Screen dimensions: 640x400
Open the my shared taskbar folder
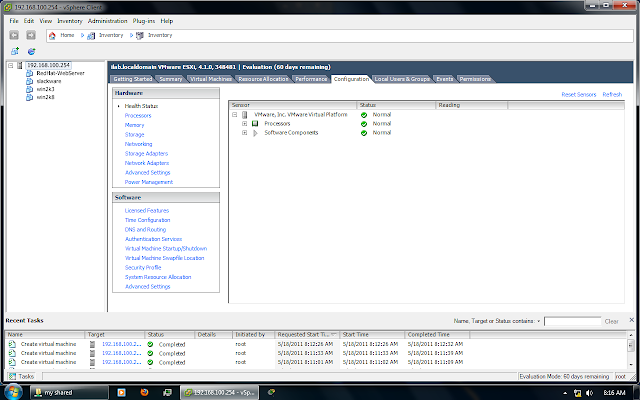(x=69, y=392)
